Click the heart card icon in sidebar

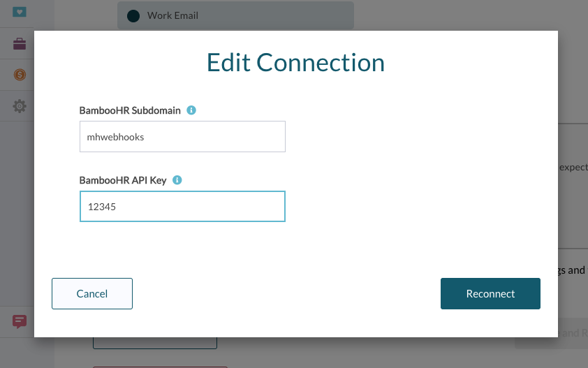point(20,12)
